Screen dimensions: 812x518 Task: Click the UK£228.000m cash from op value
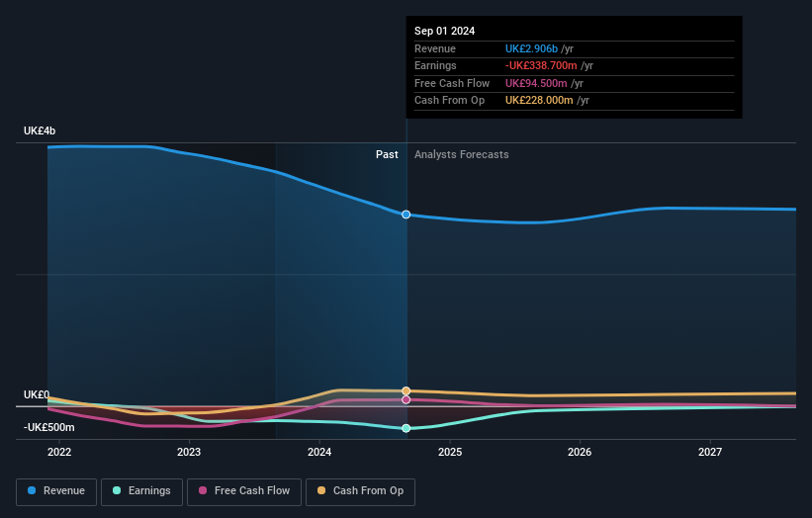(x=539, y=101)
